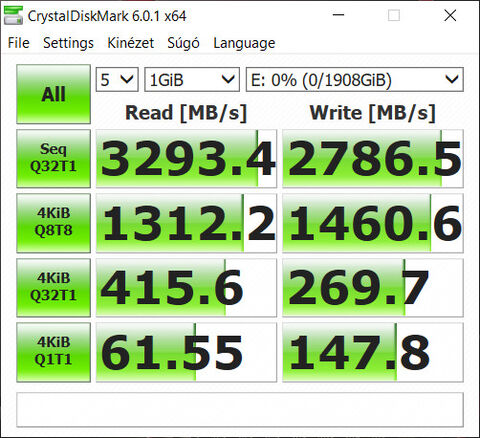Screen dimensions: 480x438
Task: Click the Write [MB/s] column header
Action: tap(373, 113)
